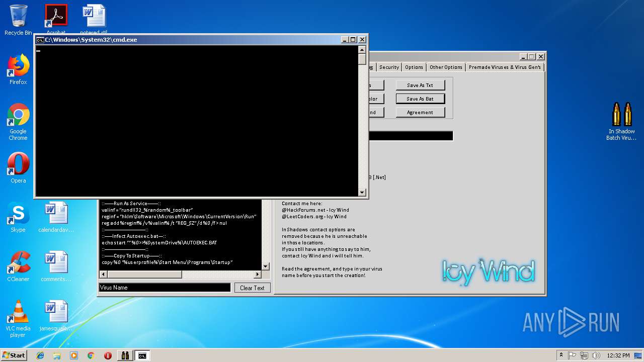Switch to the Options tab
The image size is (644, 362).
pos(414,67)
